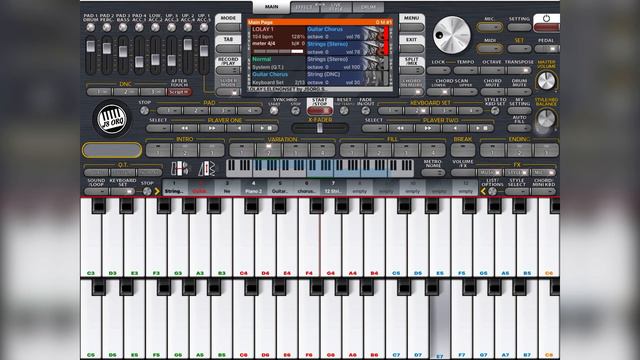Open the STYLE SELECT button
This screenshot has height=360, width=640.
(x=517, y=191)
